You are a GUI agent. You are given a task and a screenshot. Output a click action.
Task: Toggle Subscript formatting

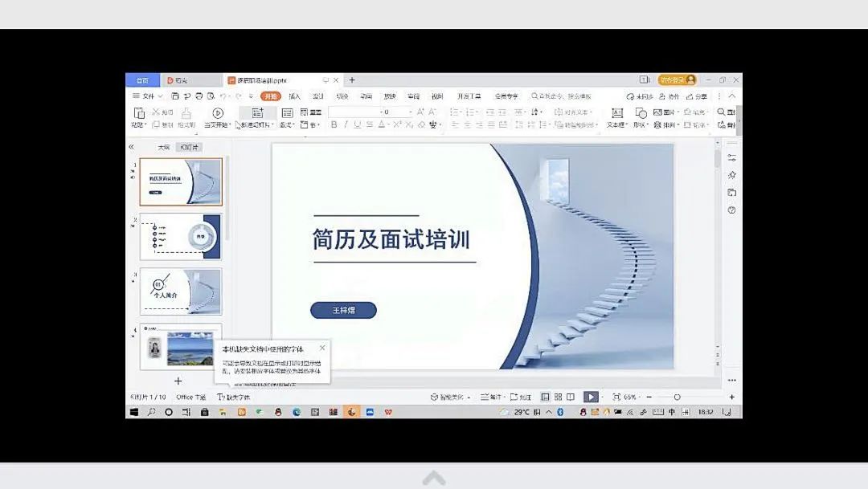pos(409,125)
